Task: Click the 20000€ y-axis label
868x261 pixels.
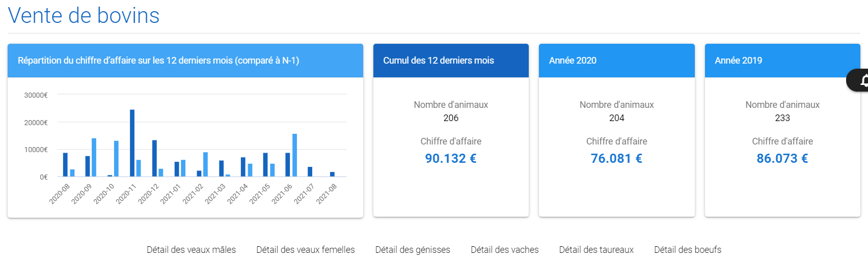Action: click(x=36, y=123)
